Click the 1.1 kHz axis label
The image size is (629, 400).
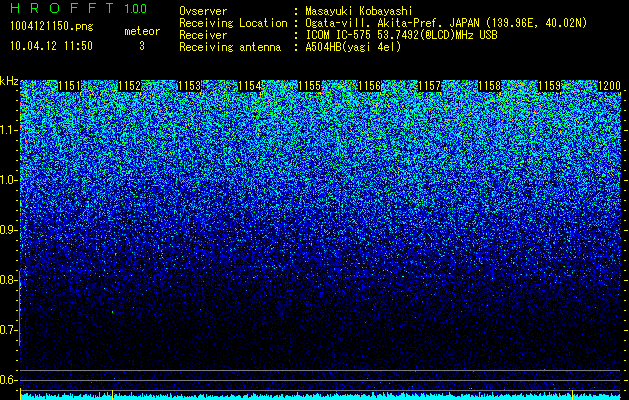[9, 130]
